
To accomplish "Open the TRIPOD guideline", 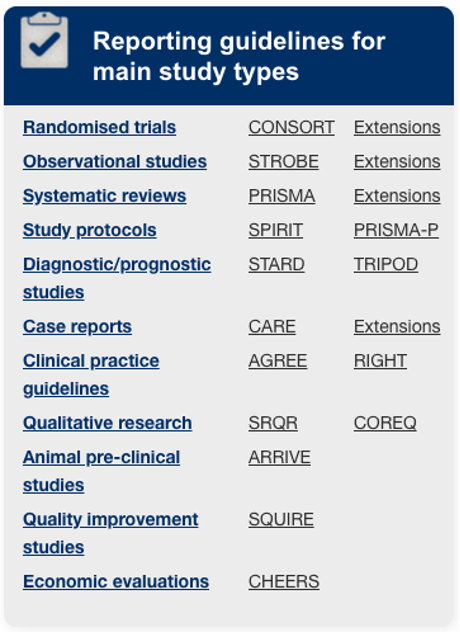I will pyautogui.click(x=386, y=264).
